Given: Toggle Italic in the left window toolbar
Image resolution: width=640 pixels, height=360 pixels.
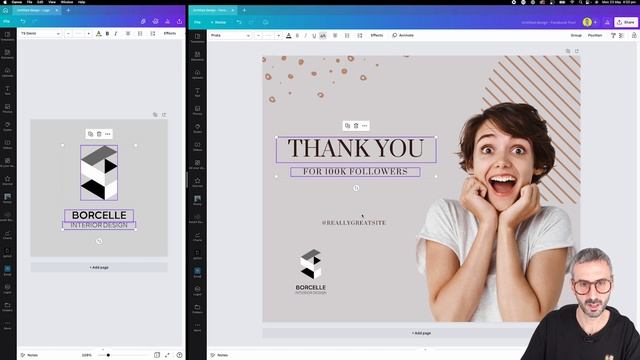Looking at the screenshot, I should pos(116,33).
